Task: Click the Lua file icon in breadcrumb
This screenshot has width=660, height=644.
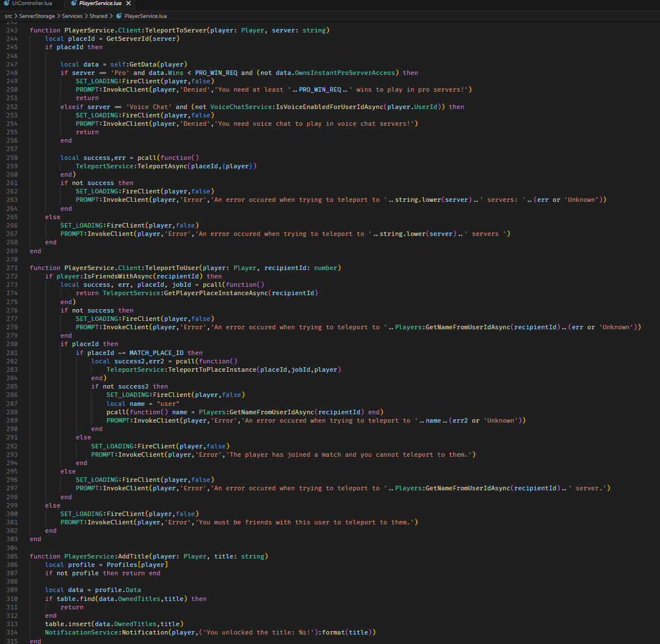Action: (118, 16)
